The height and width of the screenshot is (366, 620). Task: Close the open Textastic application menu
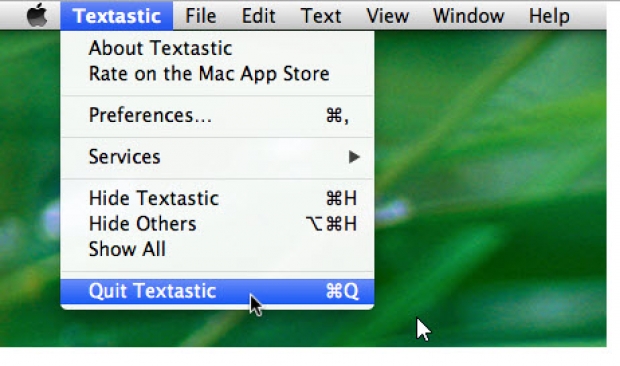coord(117,16)
